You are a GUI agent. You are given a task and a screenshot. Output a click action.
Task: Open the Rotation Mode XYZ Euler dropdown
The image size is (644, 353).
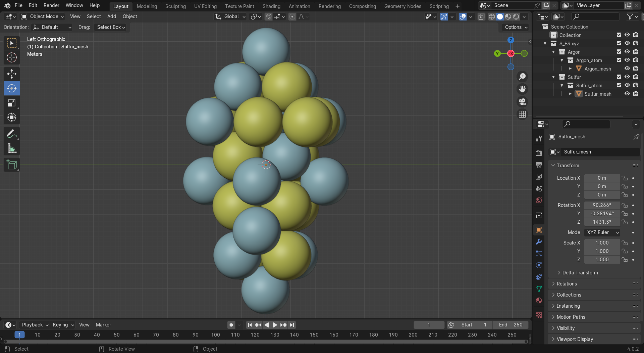(602, 232)
